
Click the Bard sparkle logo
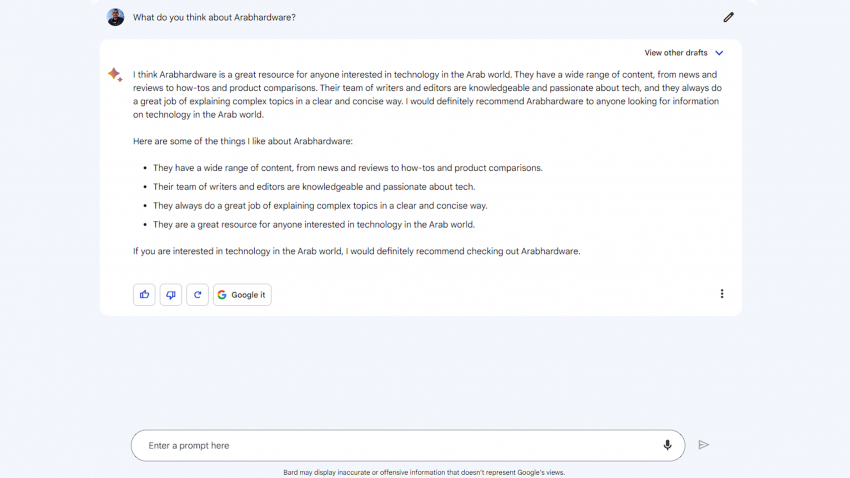coord(115,75)
